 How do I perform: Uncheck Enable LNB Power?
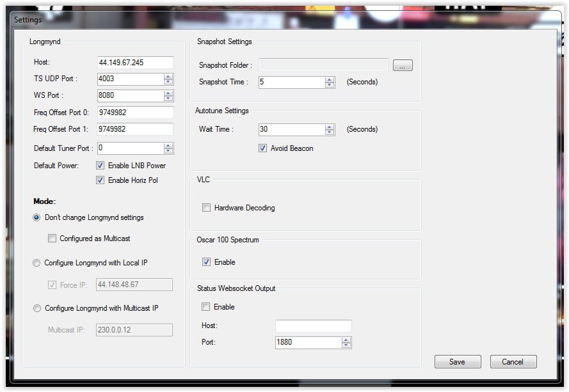click(100, 166)
